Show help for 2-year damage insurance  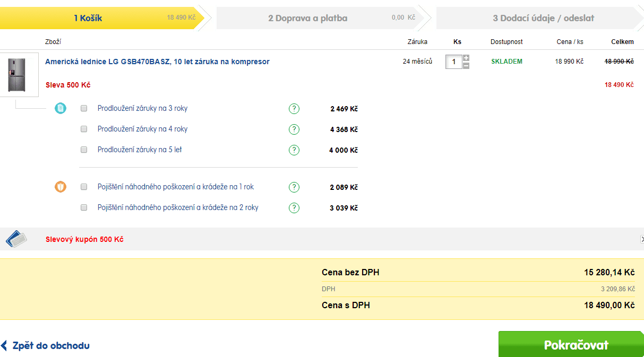(x=294, y=208)
